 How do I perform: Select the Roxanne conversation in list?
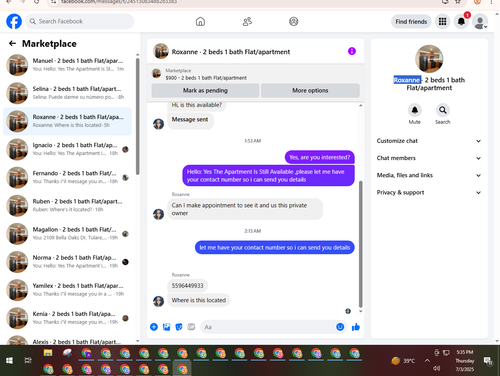[x=67, y=121]
